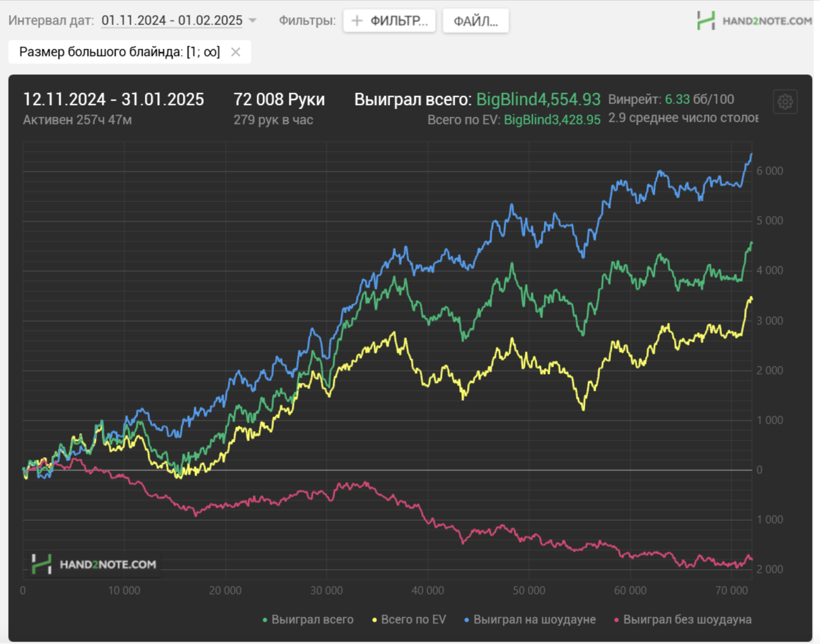Click Hand2Note logo in top right
Viewport: 820px width, 644px height.
click(754, 21)
